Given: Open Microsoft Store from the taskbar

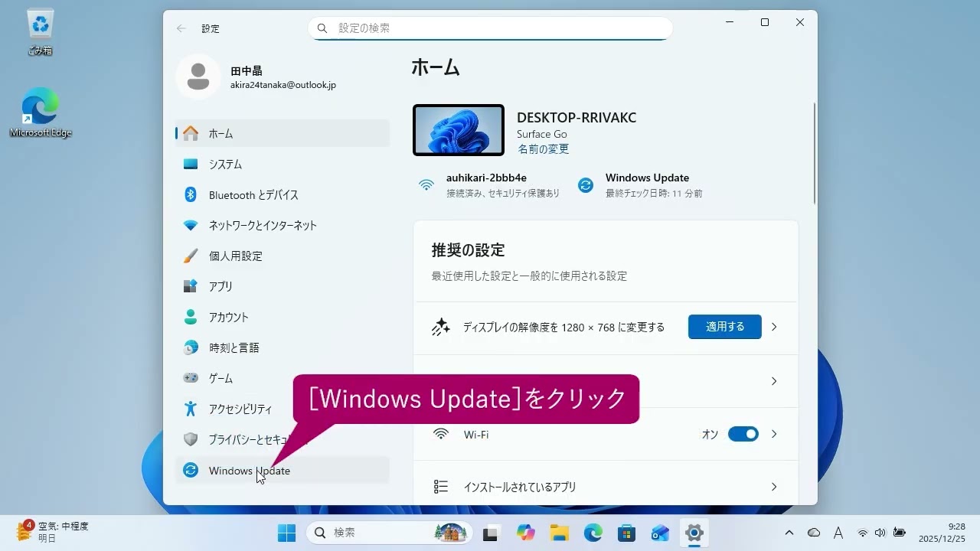Looking at the screenshot, I should pyautogui.click(x=627, y=533).
